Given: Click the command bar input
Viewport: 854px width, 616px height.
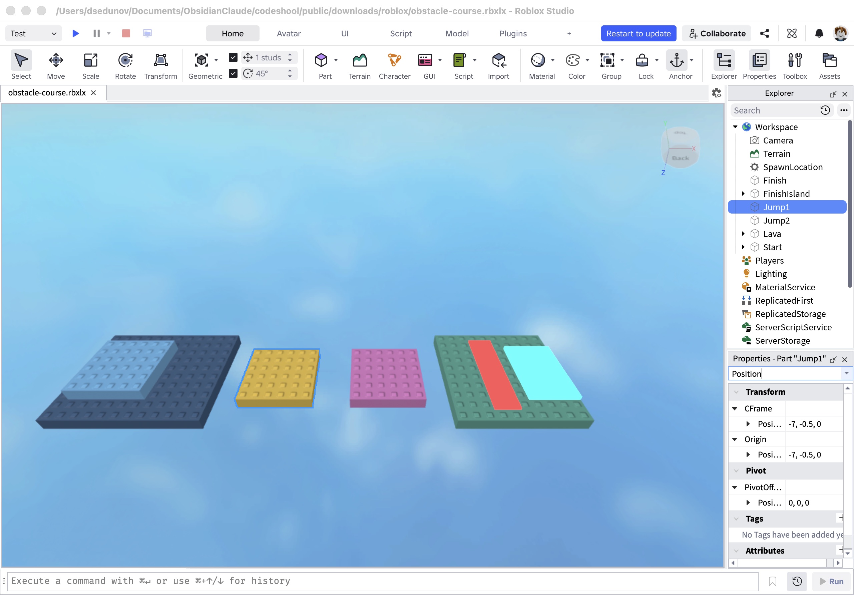Looking at the screenshot, I should [383, 581].
